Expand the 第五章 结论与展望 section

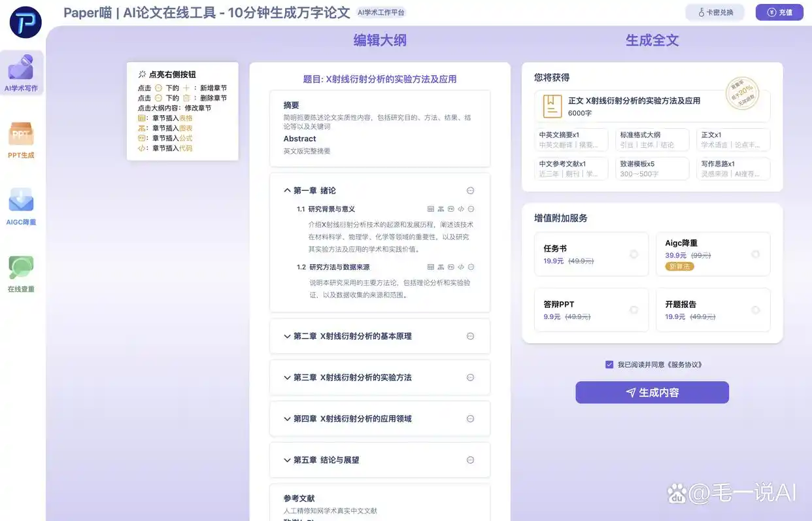pyautogui.click(x=287, y=460)
